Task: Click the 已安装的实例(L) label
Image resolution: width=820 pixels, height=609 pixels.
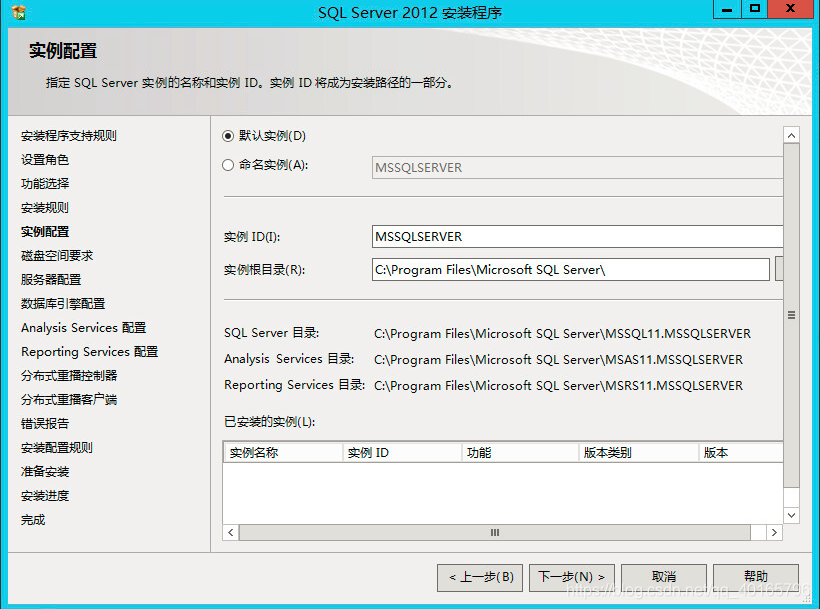Action: [x=269, y=422]
